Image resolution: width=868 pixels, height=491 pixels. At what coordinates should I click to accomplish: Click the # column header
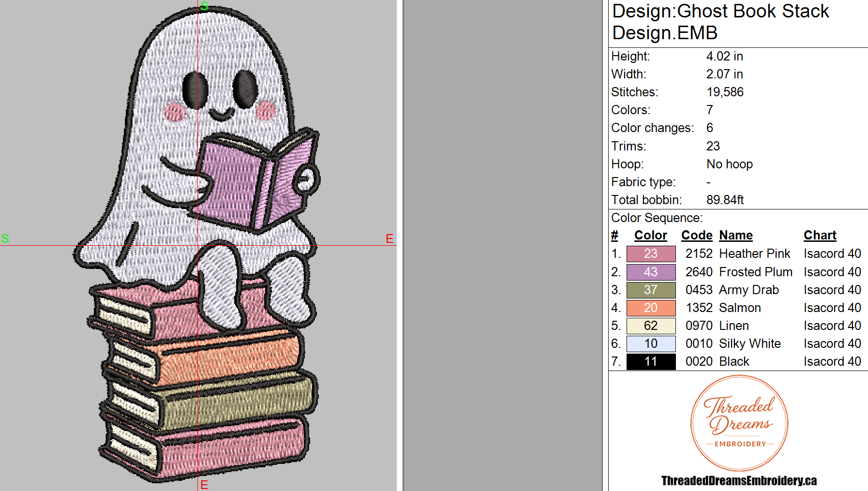pyautogui.click(x=614, y=235)
